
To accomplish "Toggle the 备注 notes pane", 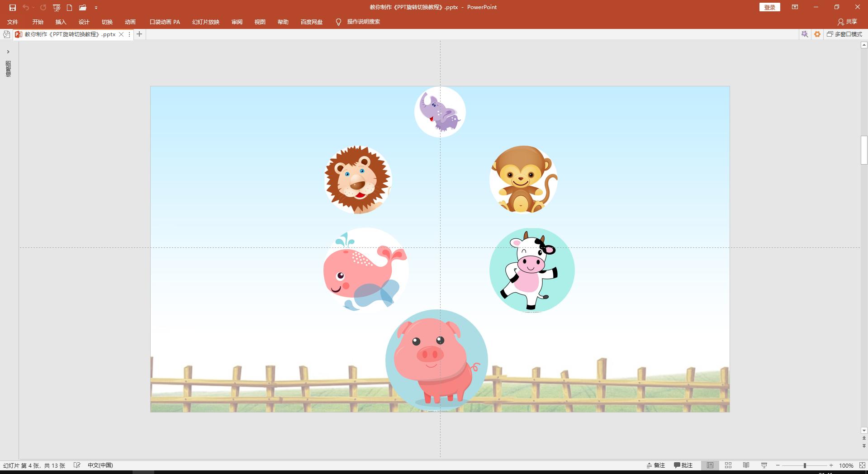I will (x=656, y=465).
